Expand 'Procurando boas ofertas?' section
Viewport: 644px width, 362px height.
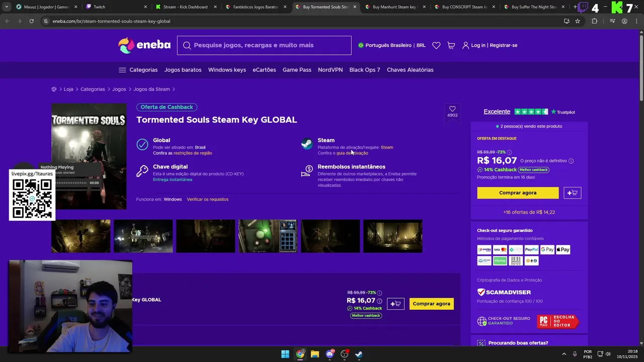coord(529,343)
